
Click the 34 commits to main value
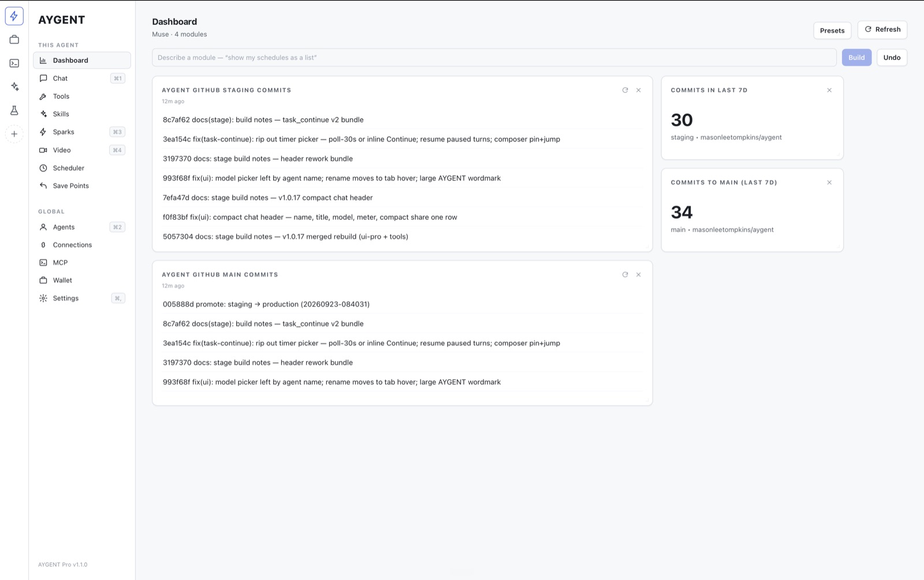(x=681, y=212)
